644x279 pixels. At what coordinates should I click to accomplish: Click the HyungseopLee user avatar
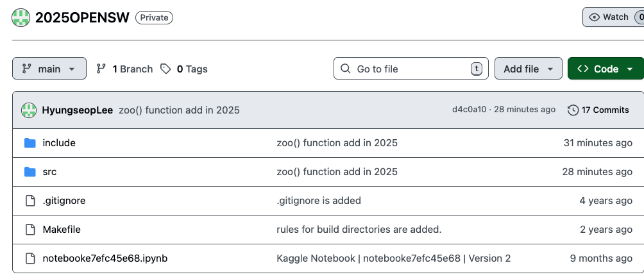[x=29, y=110]
